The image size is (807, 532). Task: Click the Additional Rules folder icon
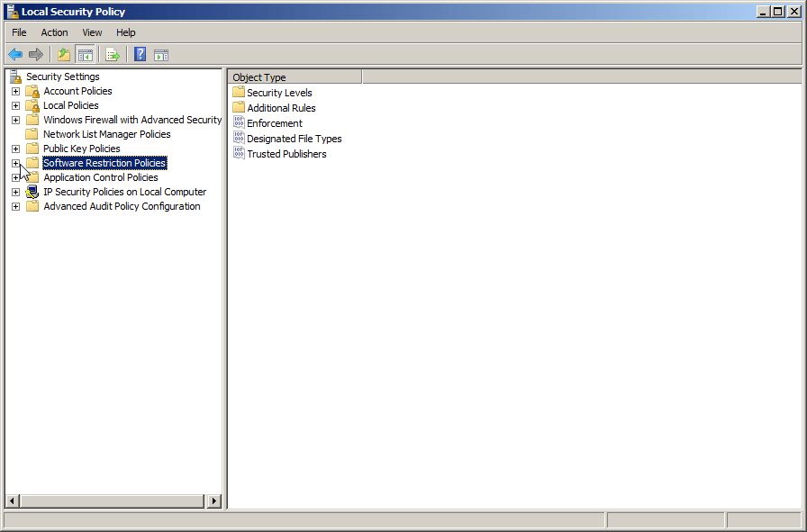[239, 107]
